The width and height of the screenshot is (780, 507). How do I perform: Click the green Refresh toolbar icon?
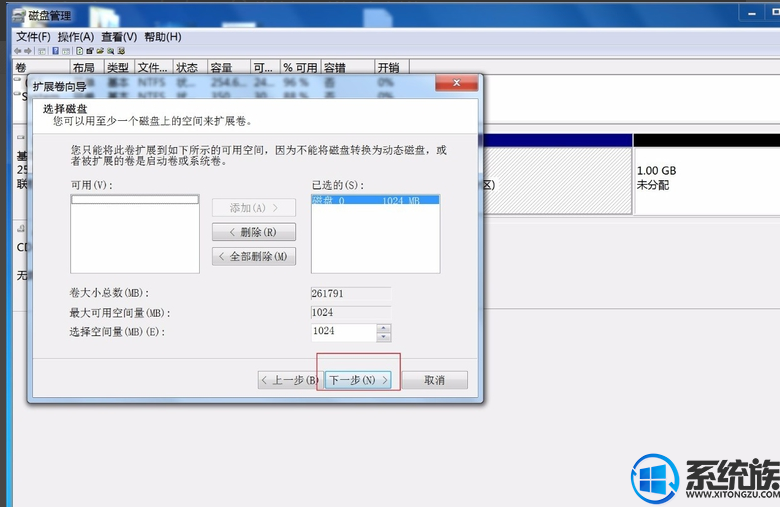tap(80, 51)
